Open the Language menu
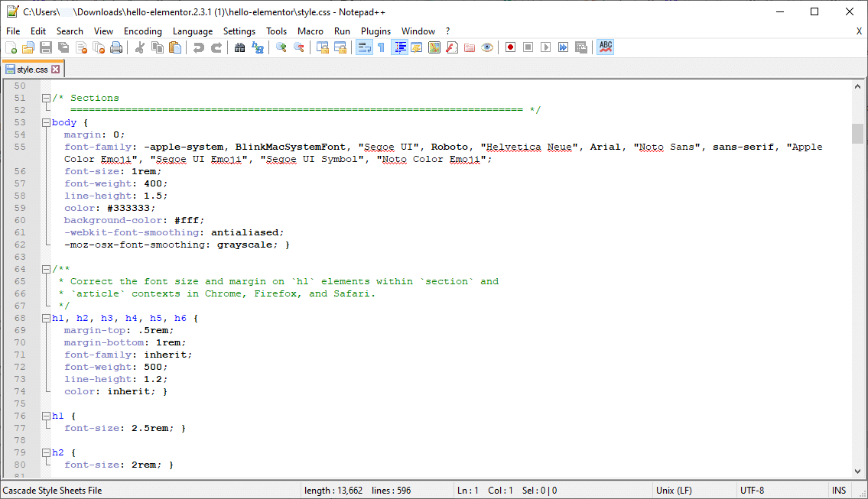This screenshot has width=868, height=499. point(193,31)
